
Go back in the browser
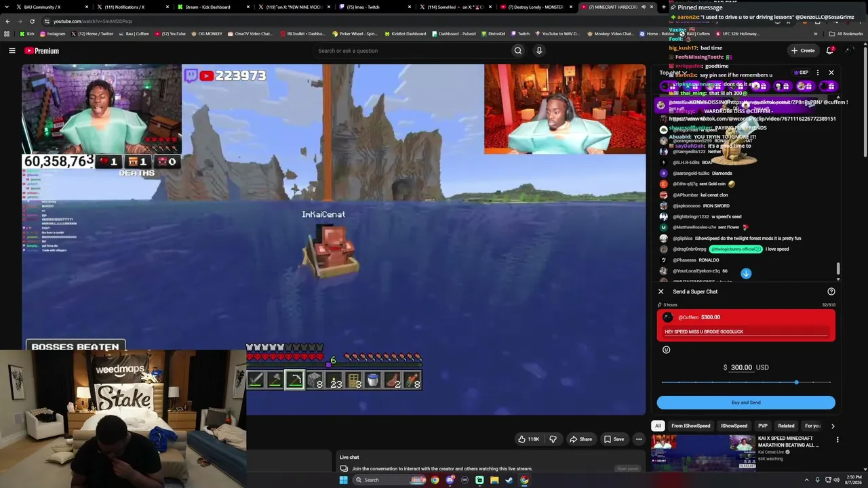7,21
